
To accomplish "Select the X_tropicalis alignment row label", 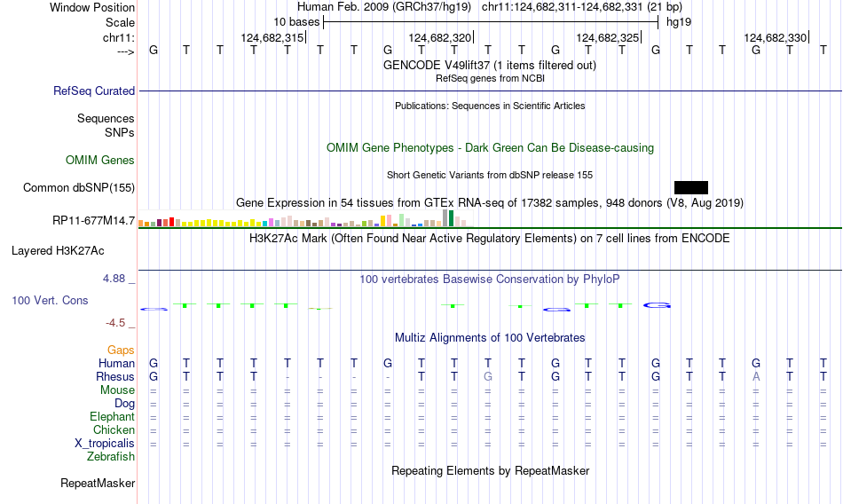I will (x=105, y=444).
